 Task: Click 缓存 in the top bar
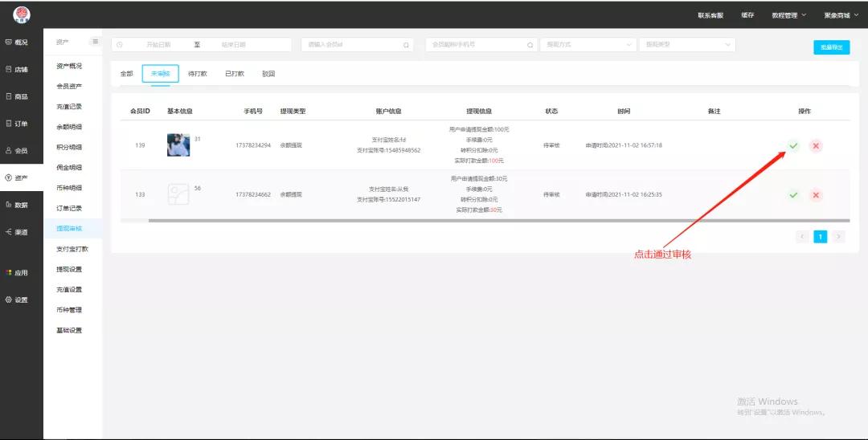coord(747,15)
